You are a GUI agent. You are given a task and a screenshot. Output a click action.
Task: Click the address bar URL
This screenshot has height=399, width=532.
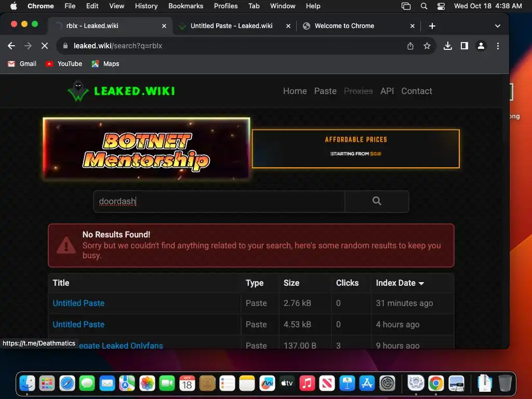[x=118, y=46]
